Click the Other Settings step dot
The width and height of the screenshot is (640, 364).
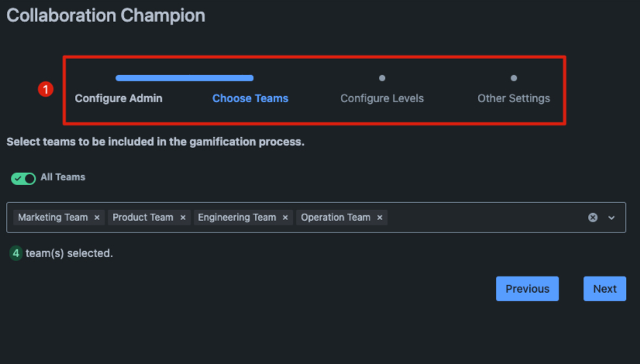[x=514, y=78]
